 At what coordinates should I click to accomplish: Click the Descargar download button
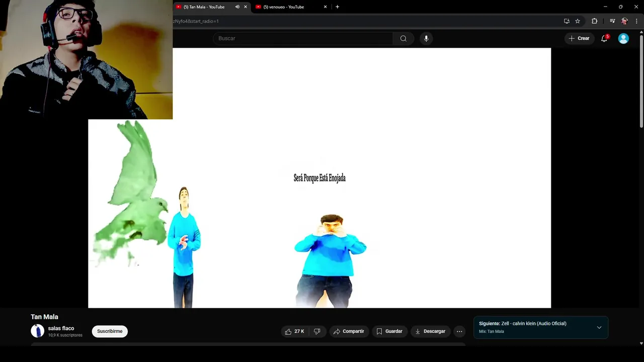pos(430,331)
